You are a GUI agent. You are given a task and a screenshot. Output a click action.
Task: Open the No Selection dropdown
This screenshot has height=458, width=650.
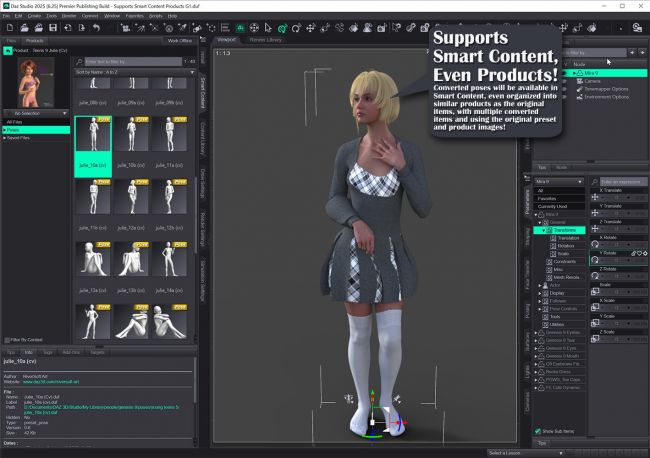(x=36, y=113)
